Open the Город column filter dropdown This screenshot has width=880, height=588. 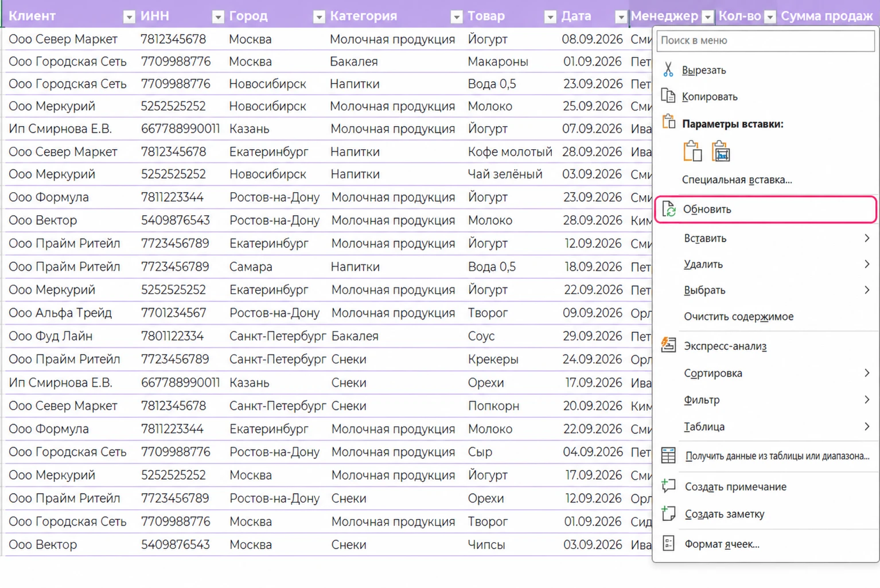[x=319, y=17]
